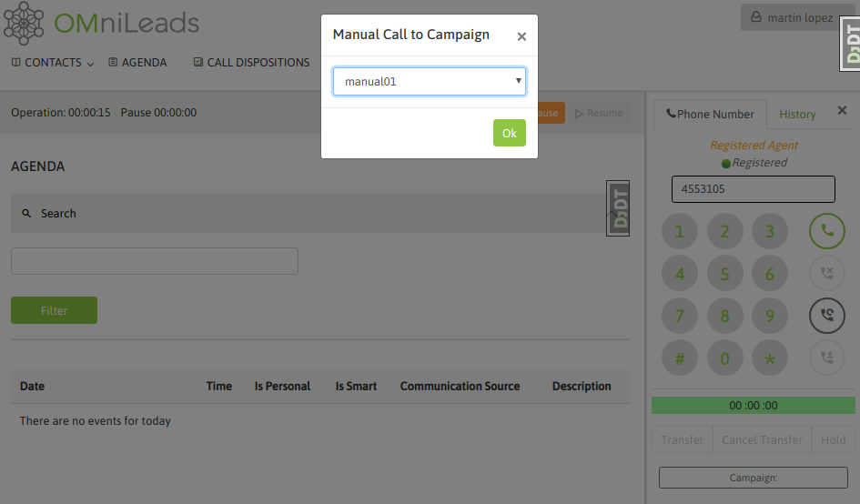The height and width of the screenshot is (504, 860).
Task: Switch to the History tab
Action: point(797,114)
